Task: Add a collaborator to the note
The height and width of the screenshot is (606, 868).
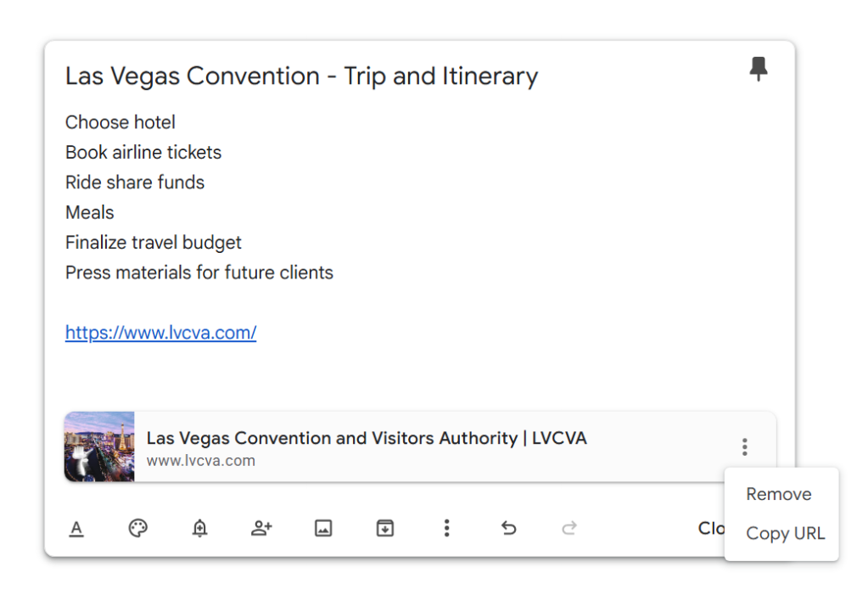Action: (x=261, y=528)
